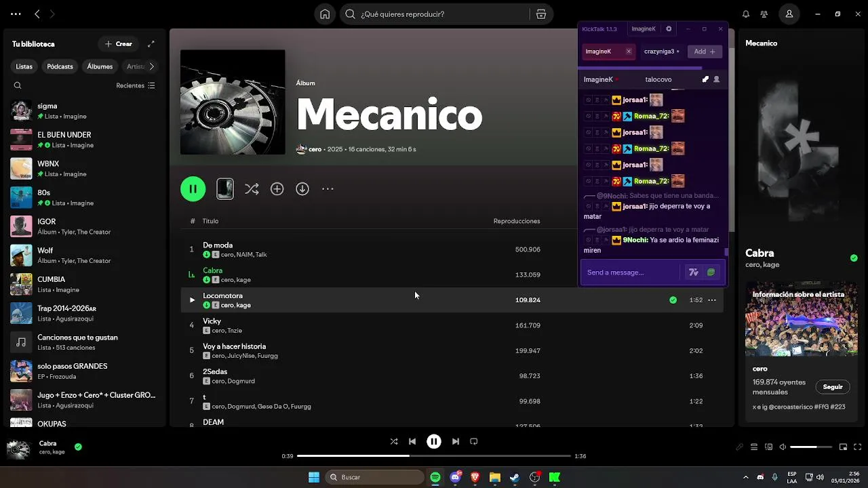Open Windows Start menu

(x=314, y=477)
